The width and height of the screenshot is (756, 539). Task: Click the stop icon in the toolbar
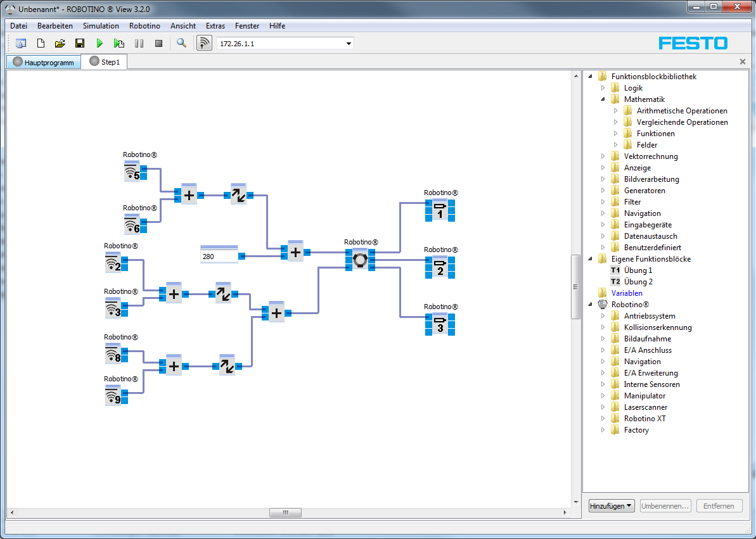pyautogui.click(x=158, y=44)
